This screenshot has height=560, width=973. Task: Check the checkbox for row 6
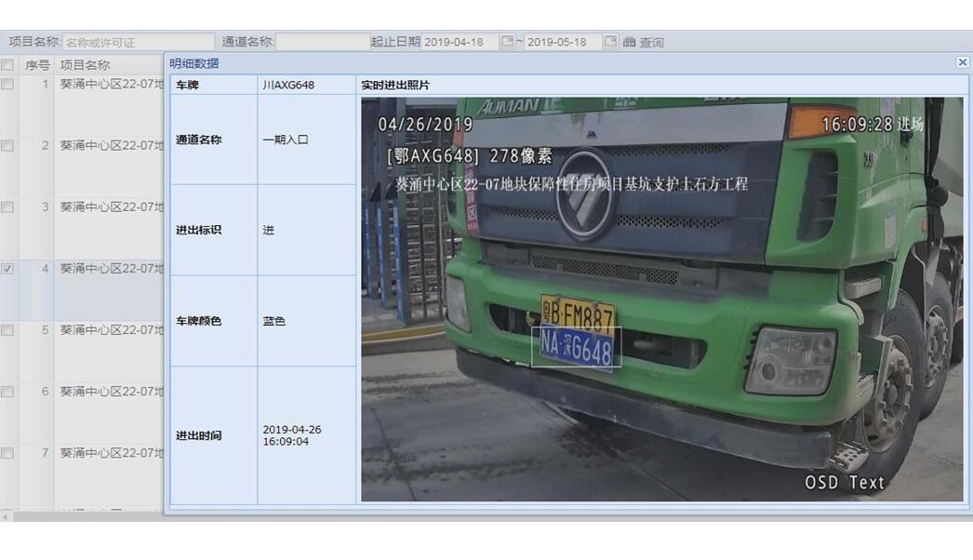7,391
